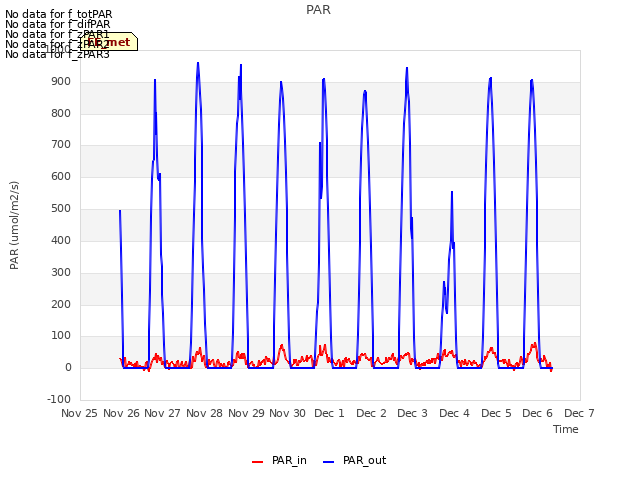The image size is (640, 480).
Task: Click the y-axis label PAR (umol/m2/s)
Action: (14, 225)
